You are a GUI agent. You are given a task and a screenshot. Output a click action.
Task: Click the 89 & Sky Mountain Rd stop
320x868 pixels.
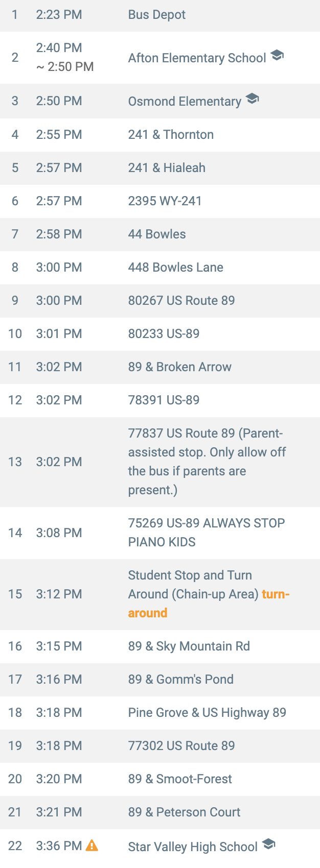(x=189, y=646)
